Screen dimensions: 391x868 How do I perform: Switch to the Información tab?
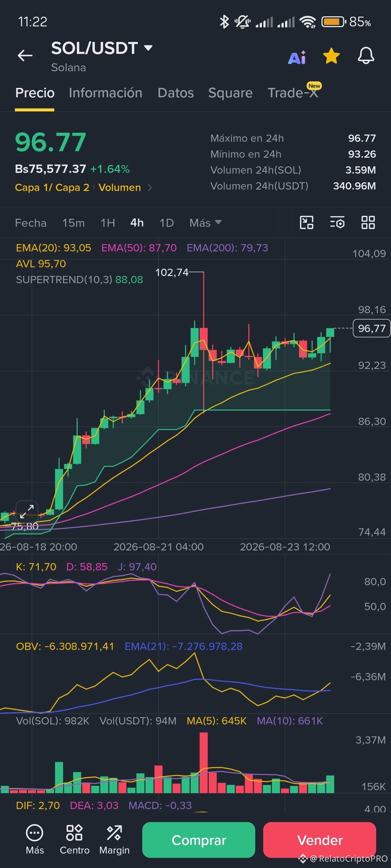(105, 93)
